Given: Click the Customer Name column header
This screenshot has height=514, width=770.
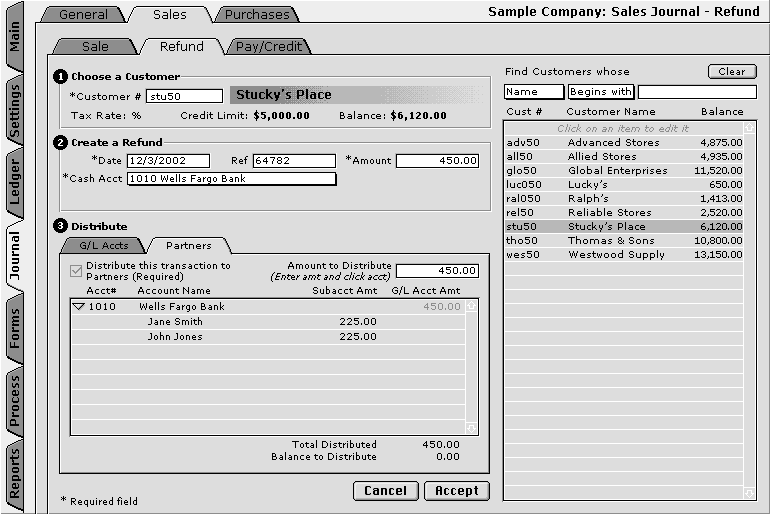Looking at the screenshot, I should tap(611, 111).
